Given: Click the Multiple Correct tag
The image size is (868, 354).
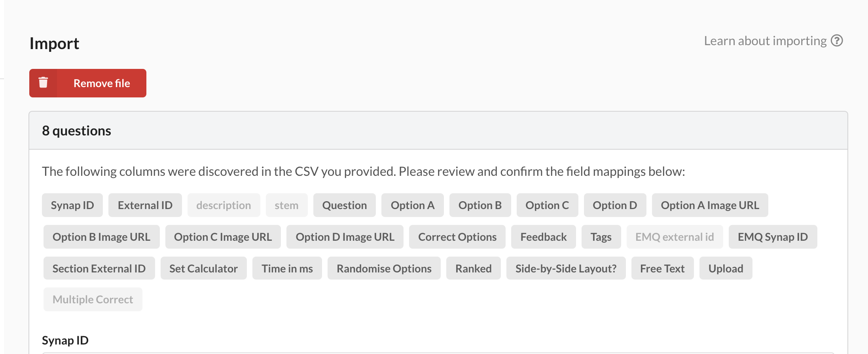Looking at the screenshot, I should tap(93, 299).
